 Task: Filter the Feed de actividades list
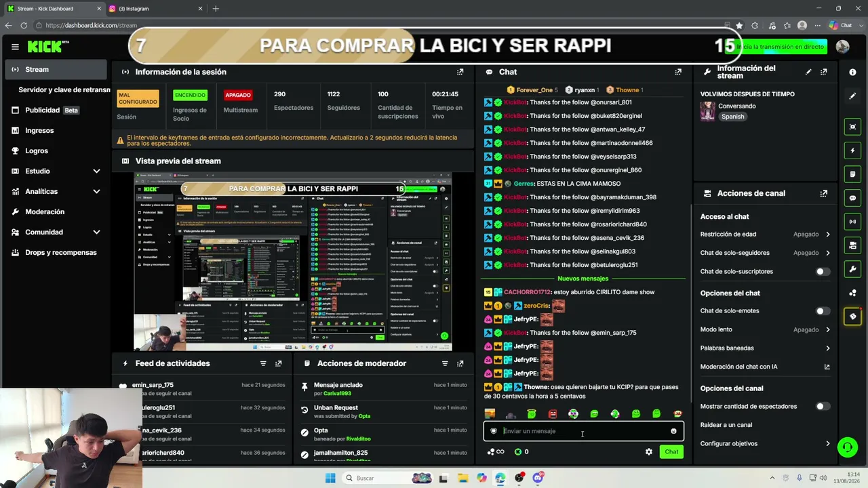coord(263,363)
